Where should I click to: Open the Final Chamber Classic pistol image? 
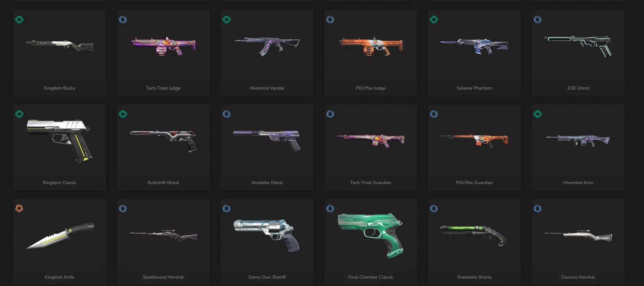371,235
